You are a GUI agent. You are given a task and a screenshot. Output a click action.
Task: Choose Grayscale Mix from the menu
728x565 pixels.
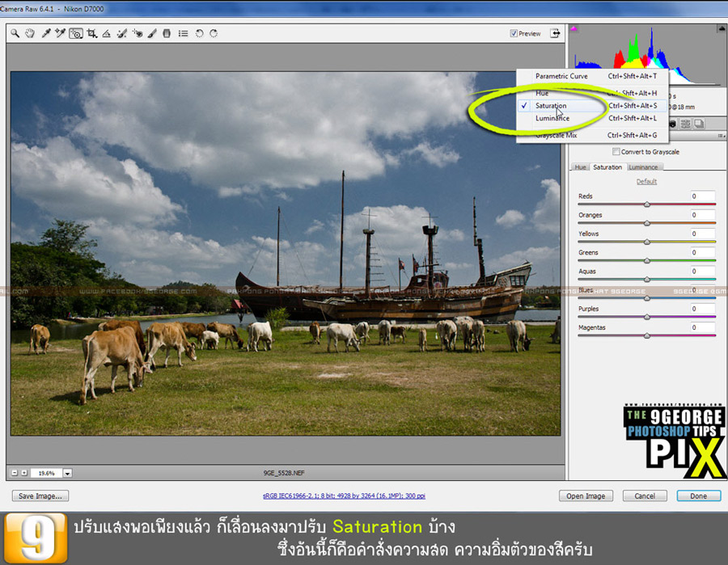tap(592, 136)
